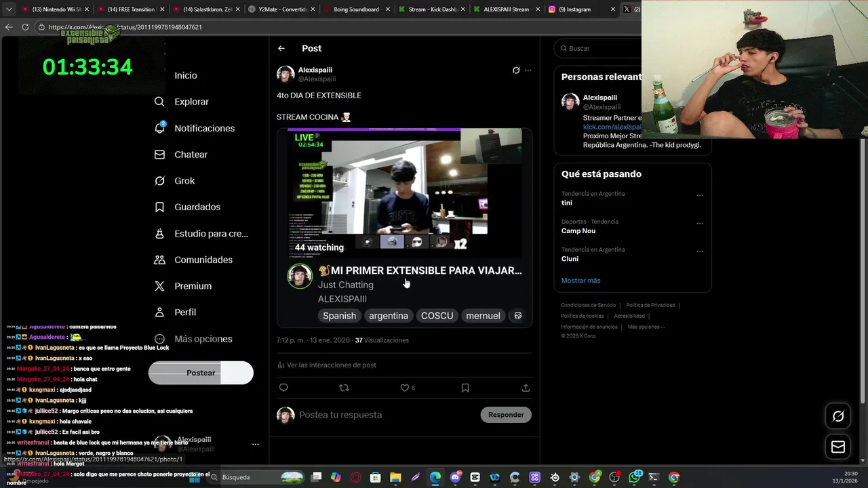This screenshot has width=868, height=488.
Task: Click the Condiciones de Servicio link
Action: coord(588,305)
